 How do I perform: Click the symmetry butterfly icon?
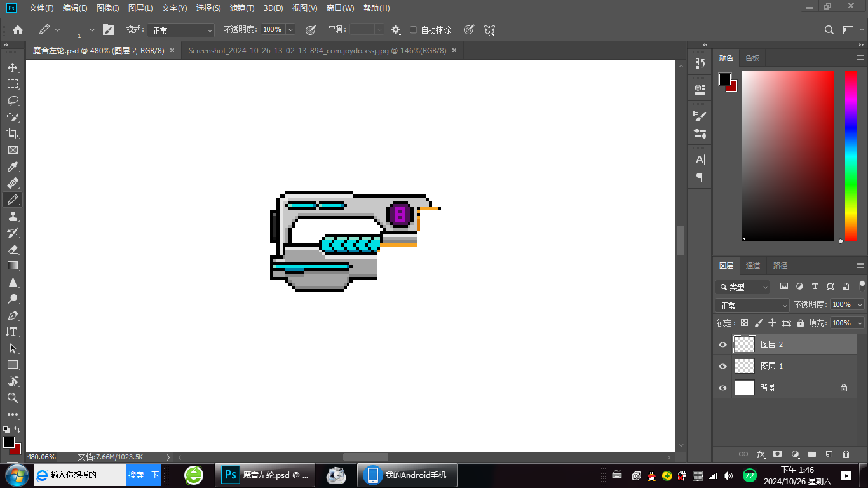(x=489, y=30)
